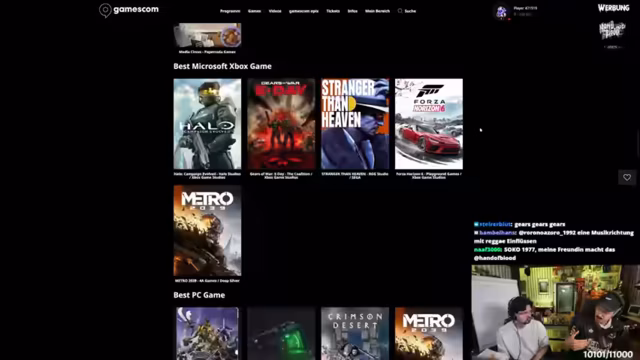The height and width of the screenshot is (360, 640).
Task: Click the steirerblut username in chat
Action: point(494,224)
